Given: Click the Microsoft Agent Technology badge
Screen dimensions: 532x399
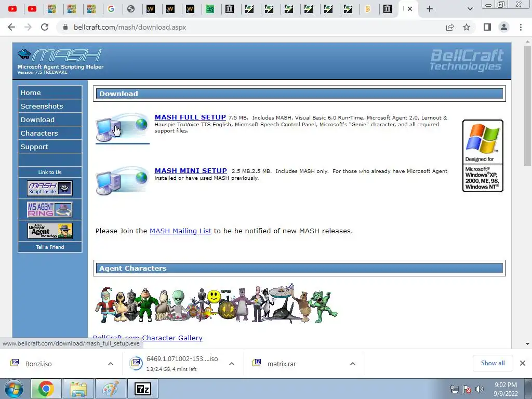Looking at the screenshot, I should click(49, 231).
